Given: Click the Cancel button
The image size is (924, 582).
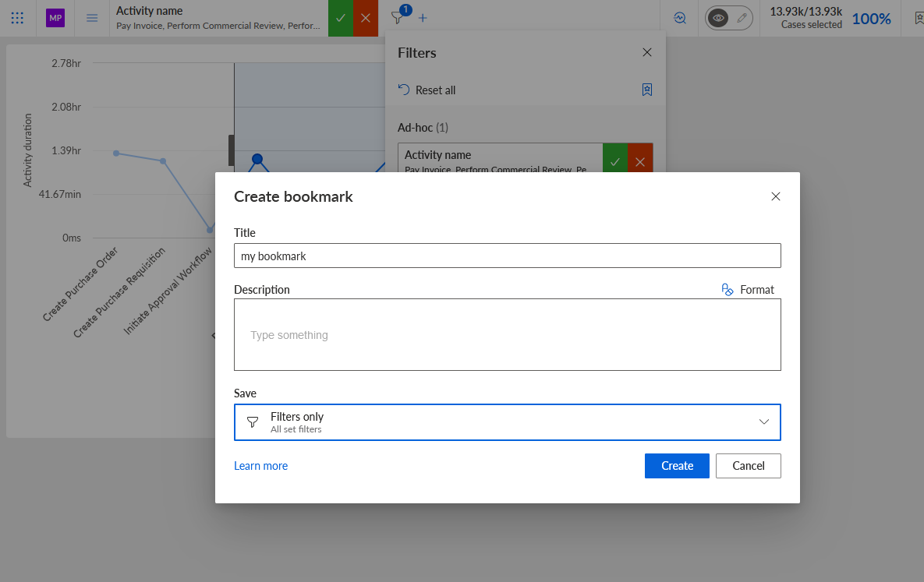Looking at the screenshot, I should point(749,466).
